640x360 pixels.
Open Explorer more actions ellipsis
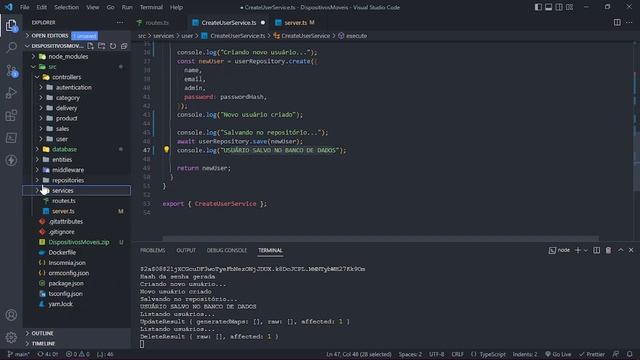120,22
